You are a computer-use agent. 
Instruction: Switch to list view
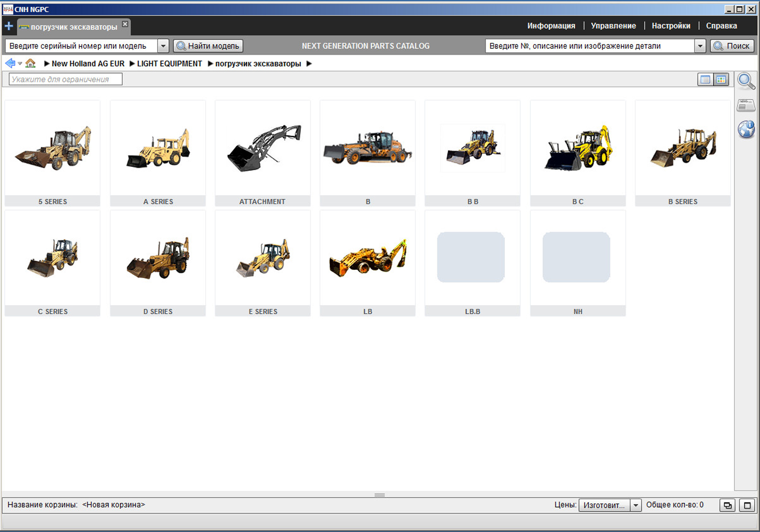pyautogui.click(x=705, y=80)
